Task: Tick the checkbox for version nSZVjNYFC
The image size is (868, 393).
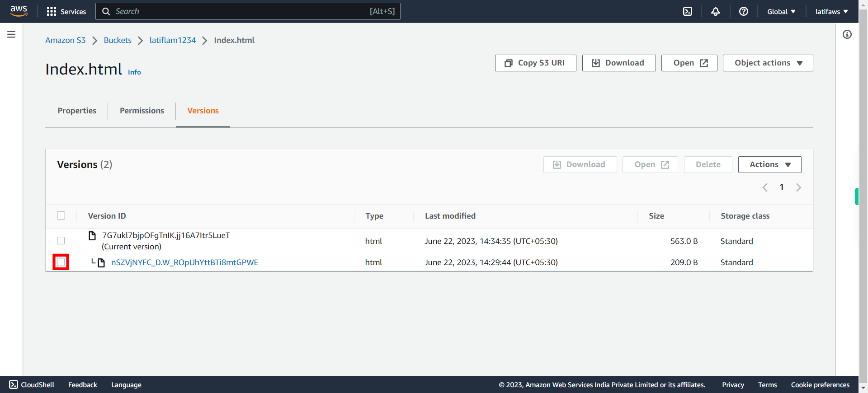Action: [x=61, y=262]
